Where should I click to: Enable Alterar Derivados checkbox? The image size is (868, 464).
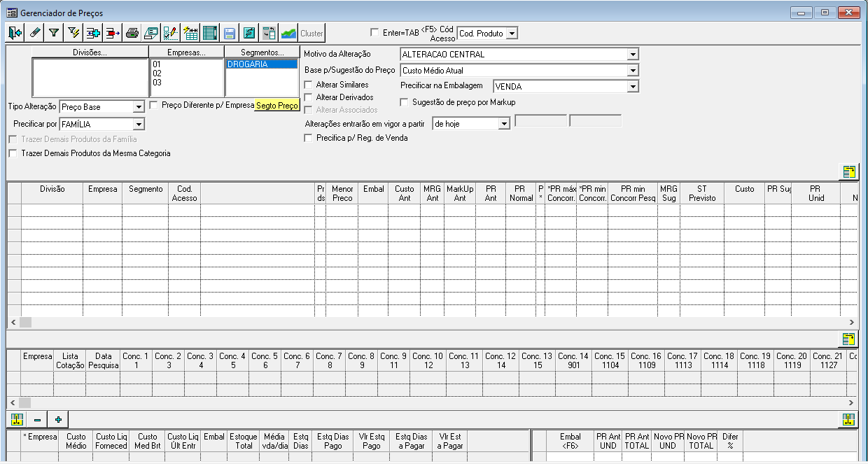pos(309,97)
